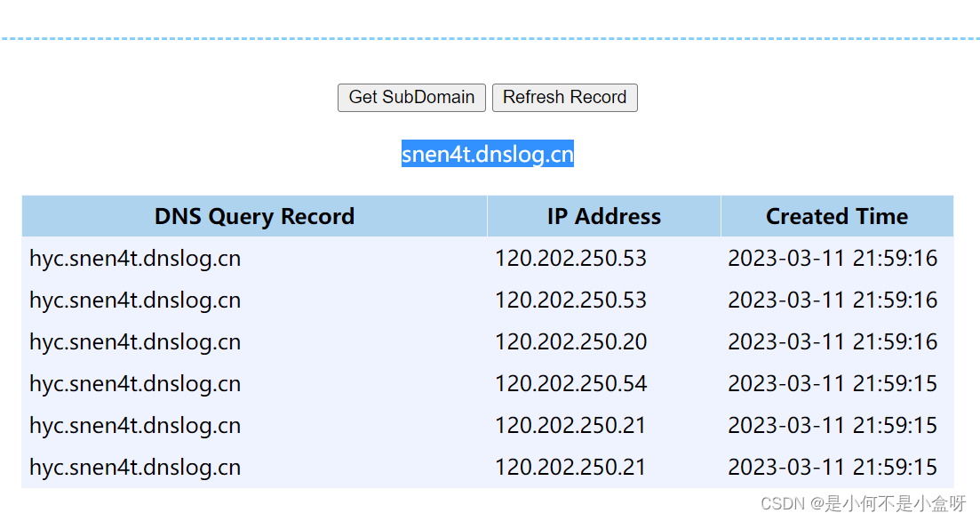
Task: Click DNS record in the 120.202.250.20 row
Action: [x=135, y=342]
